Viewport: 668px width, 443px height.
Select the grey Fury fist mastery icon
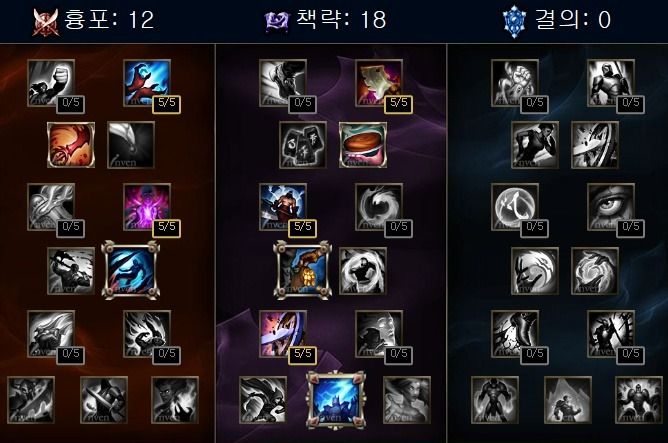point(51,83)
